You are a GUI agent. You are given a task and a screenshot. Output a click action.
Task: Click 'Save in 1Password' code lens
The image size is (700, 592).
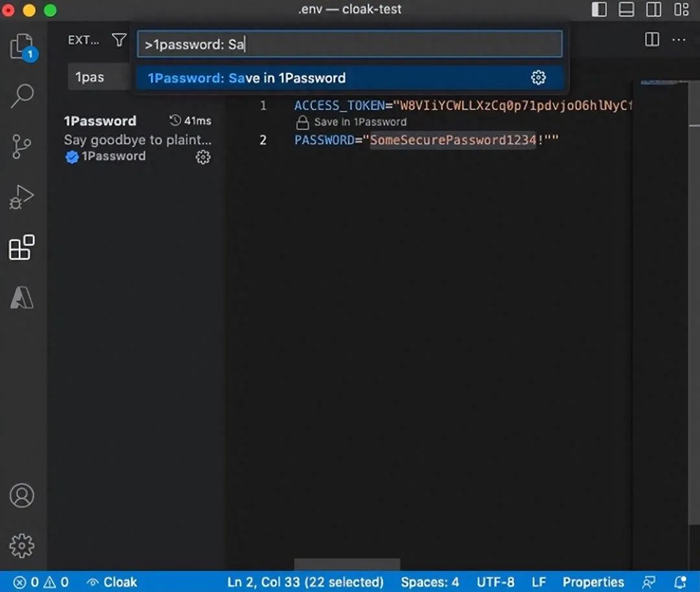(360, 122)
